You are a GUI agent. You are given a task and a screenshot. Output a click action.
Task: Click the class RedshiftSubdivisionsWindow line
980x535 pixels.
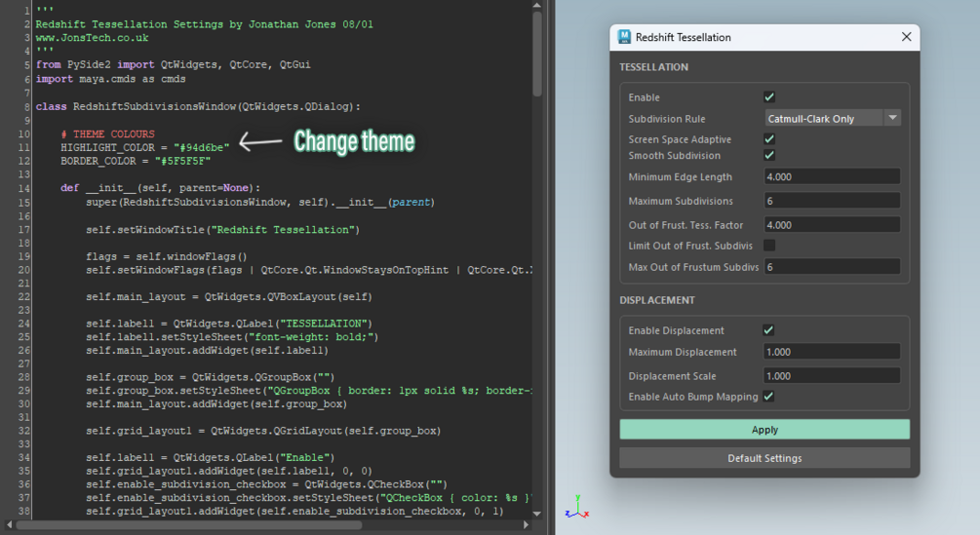(x=198, y=107)
